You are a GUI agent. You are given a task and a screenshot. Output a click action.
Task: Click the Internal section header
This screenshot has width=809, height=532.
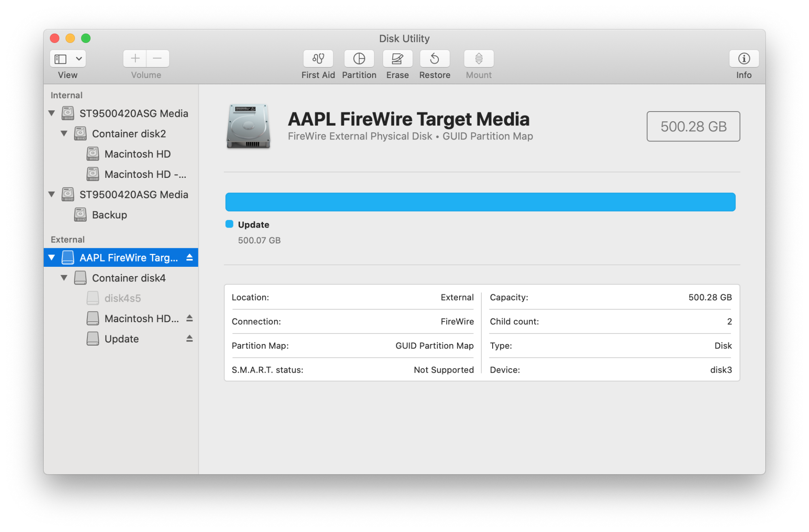(66, 95)
